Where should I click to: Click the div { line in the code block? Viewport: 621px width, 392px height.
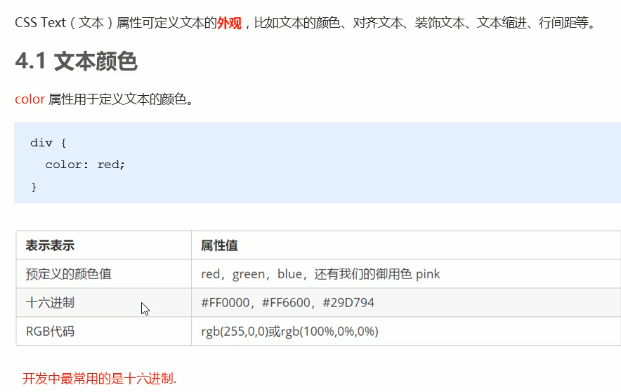(x=48, y=143)
